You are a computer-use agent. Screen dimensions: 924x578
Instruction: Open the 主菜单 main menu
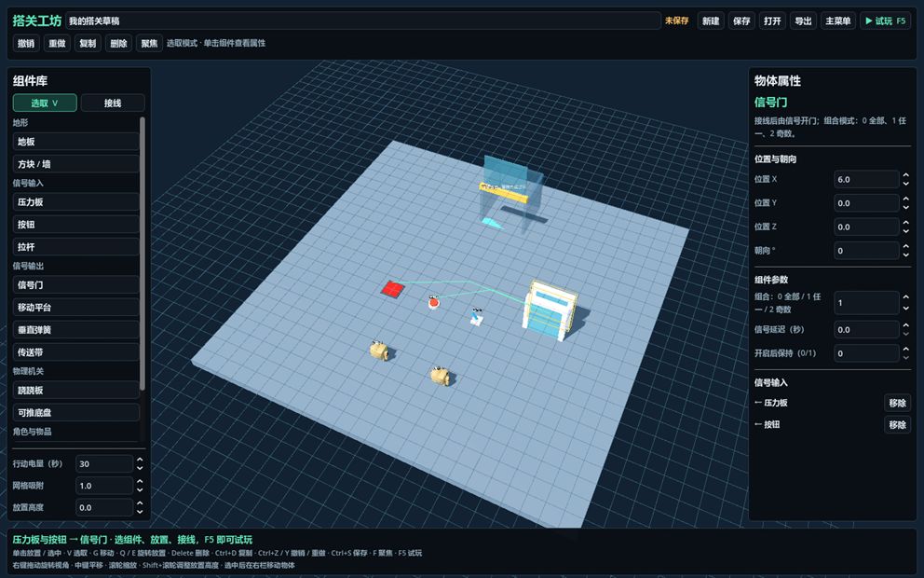tap(838, 21)
